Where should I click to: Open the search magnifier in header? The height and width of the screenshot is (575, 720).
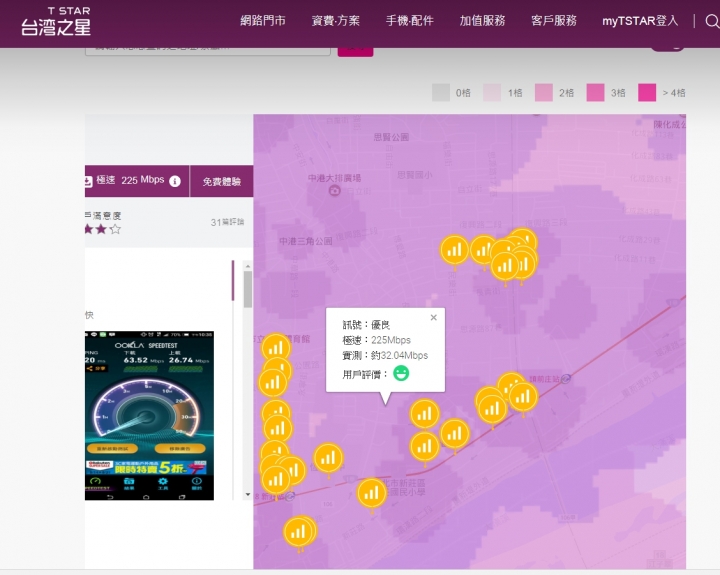[x=713, y=21]
